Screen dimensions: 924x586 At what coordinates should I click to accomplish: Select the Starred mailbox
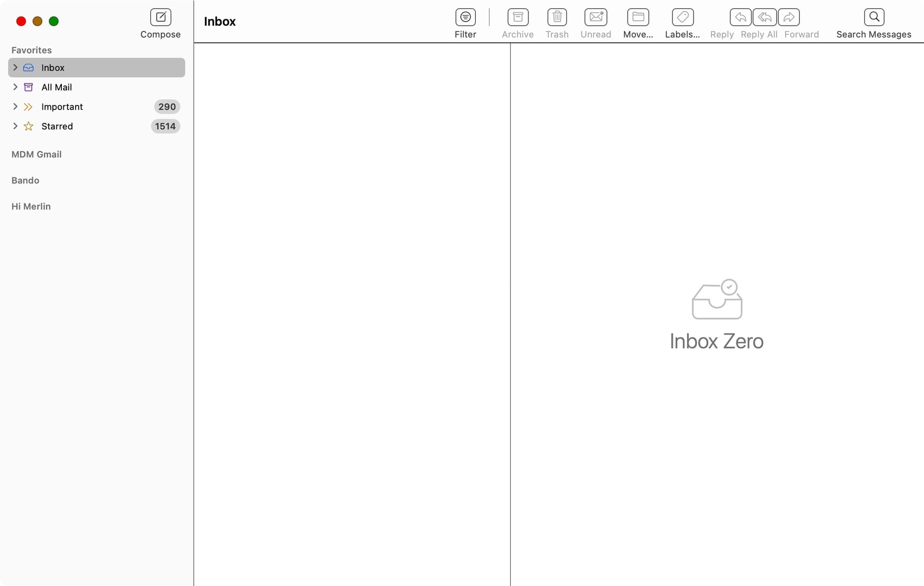tap(57, 127)
